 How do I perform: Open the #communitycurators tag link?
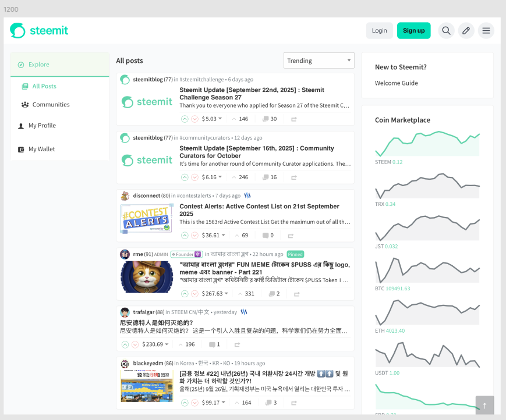[205, 138]
